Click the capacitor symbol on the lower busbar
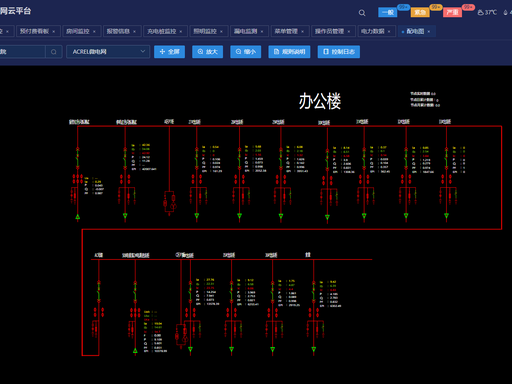 click(x=181, y=335)
